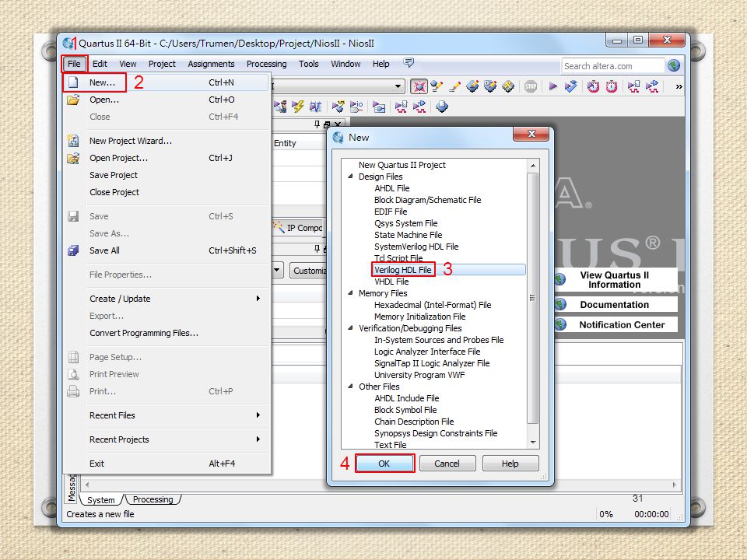747x560 pixels.
Task: Collapse the Design Files tree group
Action: (351, 177)
